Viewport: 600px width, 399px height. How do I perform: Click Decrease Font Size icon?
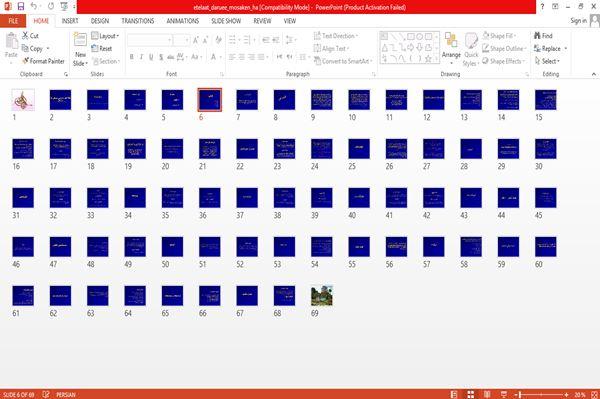[206, 40]
